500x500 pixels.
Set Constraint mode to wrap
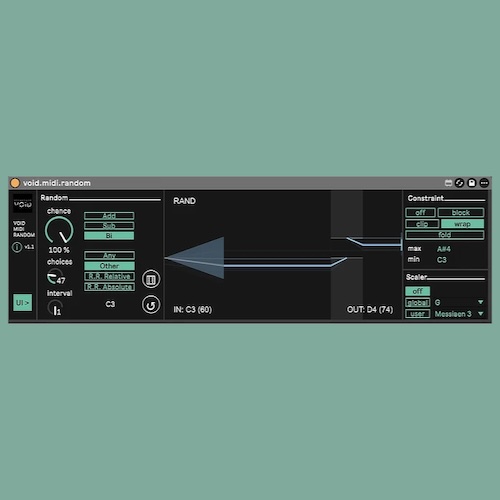462,224
